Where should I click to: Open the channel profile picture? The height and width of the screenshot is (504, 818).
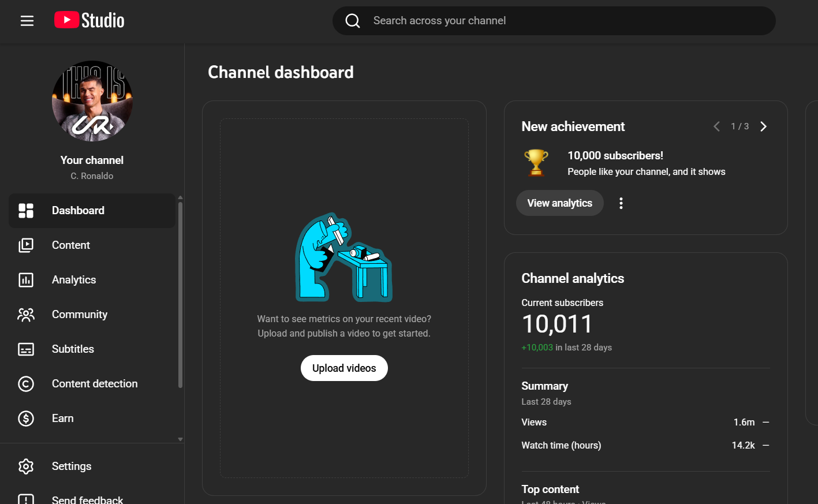tap(92, 101)
